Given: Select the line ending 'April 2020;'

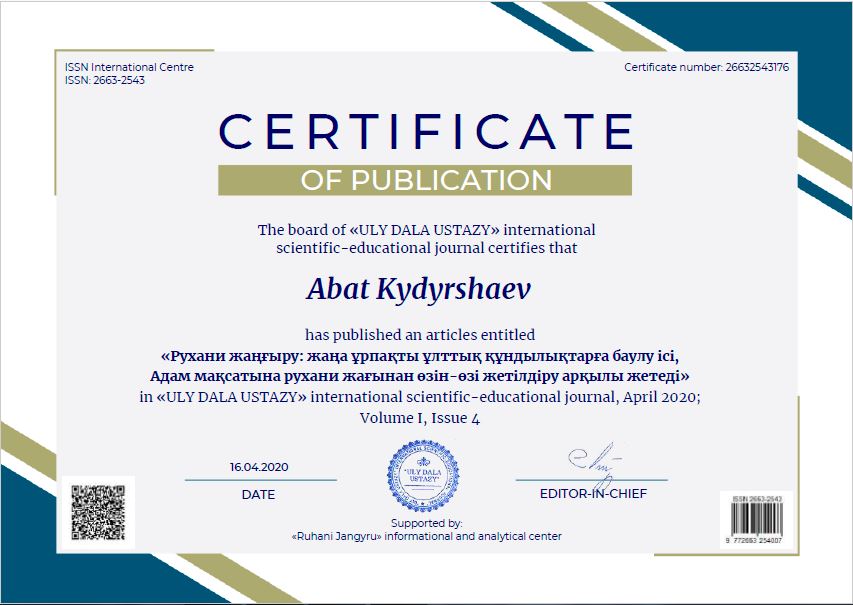Looking at the screenshot, I should (x=420, y=397).
